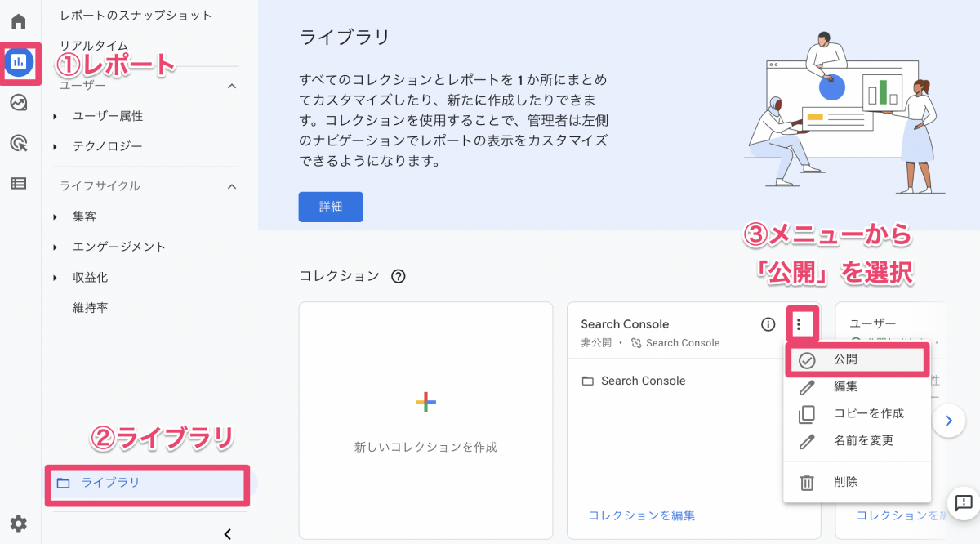The width and height of the screenshot is (980, 544).
Task: Open the Explore icon in left rail
Action: [x=18, y=102]
